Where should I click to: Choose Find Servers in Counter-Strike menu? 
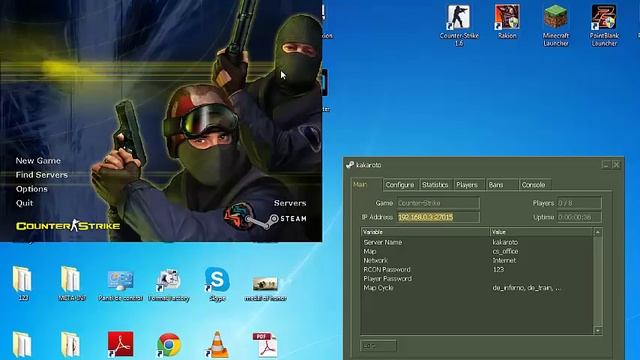click(x=42, y=175)
